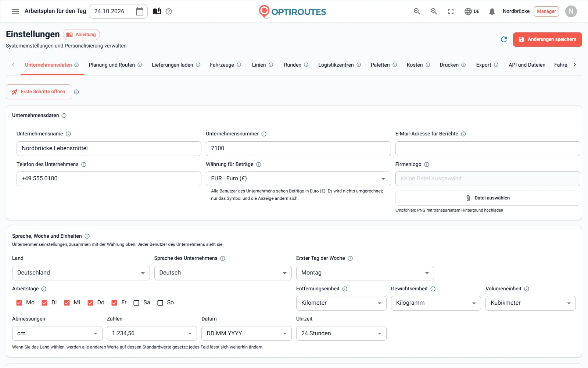
Task: Show info icon next to Gewichtseinheit
Action: coord(433,289)
